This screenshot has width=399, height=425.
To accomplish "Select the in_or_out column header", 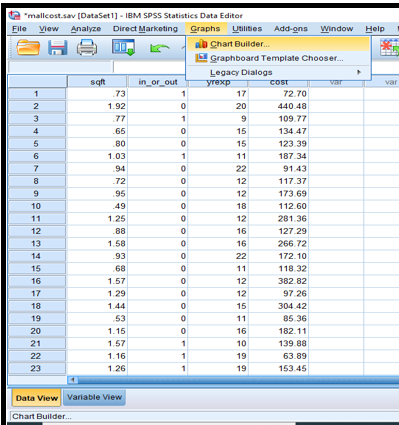I will tap(158, 82).
